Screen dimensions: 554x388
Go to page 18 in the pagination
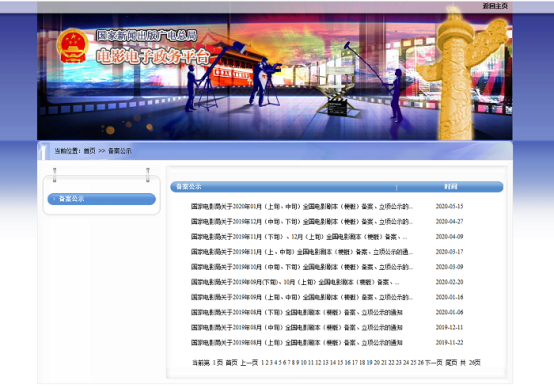(x=362, y=363)
